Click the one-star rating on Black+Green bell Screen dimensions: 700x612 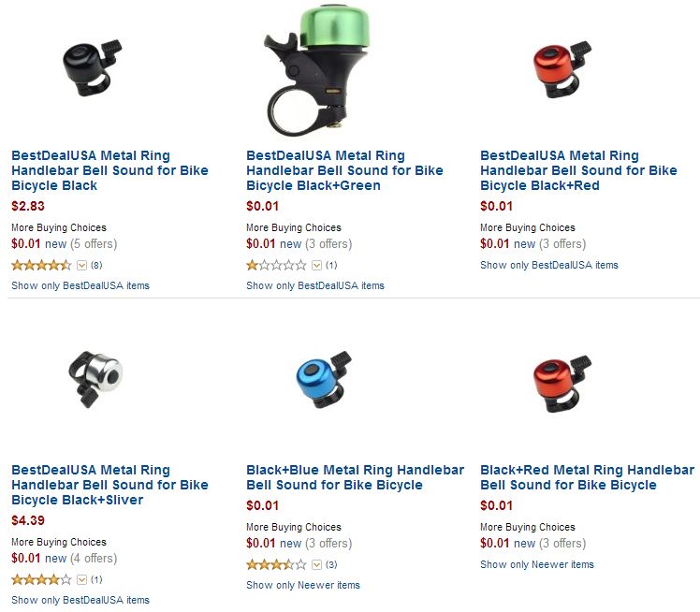click(x=276, y=266)
